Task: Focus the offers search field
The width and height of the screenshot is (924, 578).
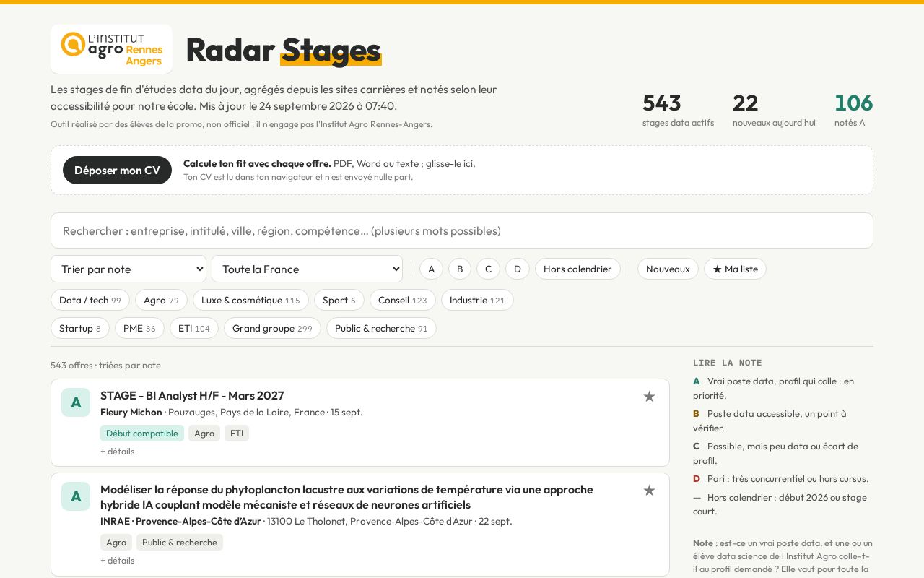Action: tap(462, 230)
